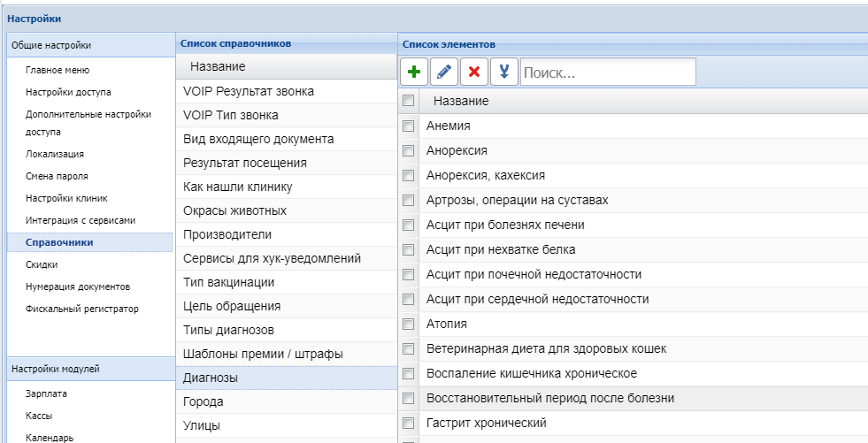Sort elements by the Название column header
The height and width of the screenshot is (443, 868).
coord(460,101)
